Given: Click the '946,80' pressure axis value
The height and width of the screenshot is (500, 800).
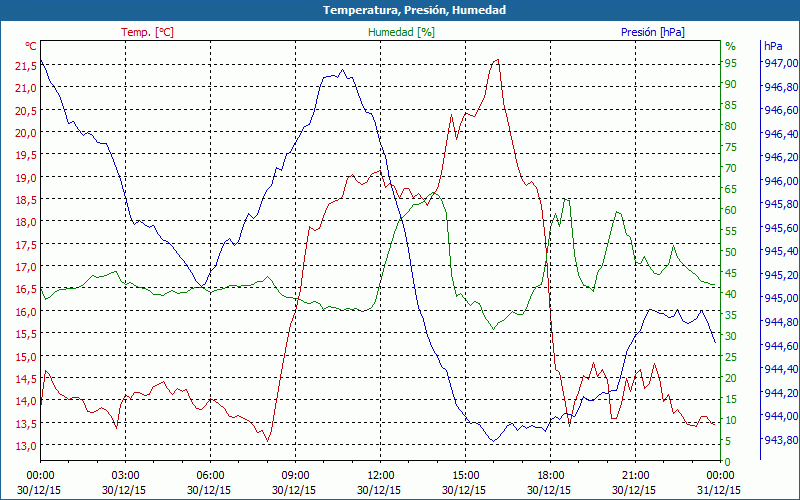Looking at the screenshot, I should point(780,86).
